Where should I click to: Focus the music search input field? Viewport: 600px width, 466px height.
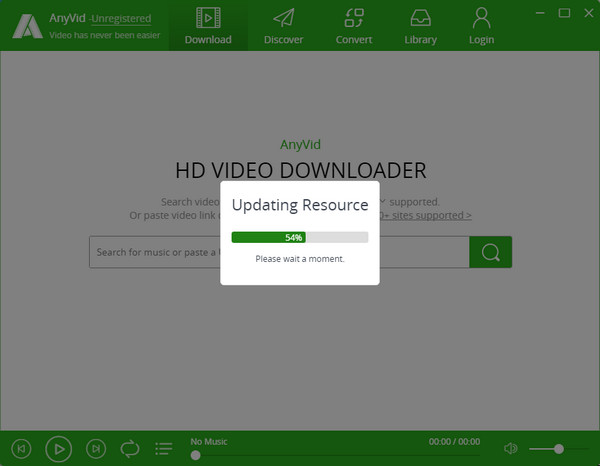click(x=279, y=252)
